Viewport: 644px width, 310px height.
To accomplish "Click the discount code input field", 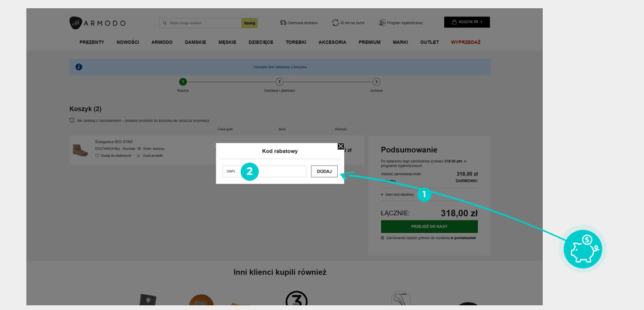I will coord(281,171).
